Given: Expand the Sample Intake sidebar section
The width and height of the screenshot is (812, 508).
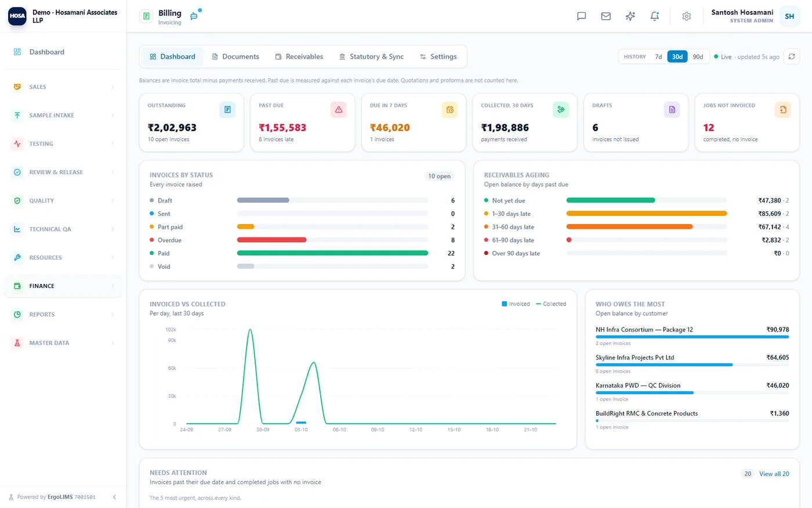Looking at the screenshot, I should 63,115.
